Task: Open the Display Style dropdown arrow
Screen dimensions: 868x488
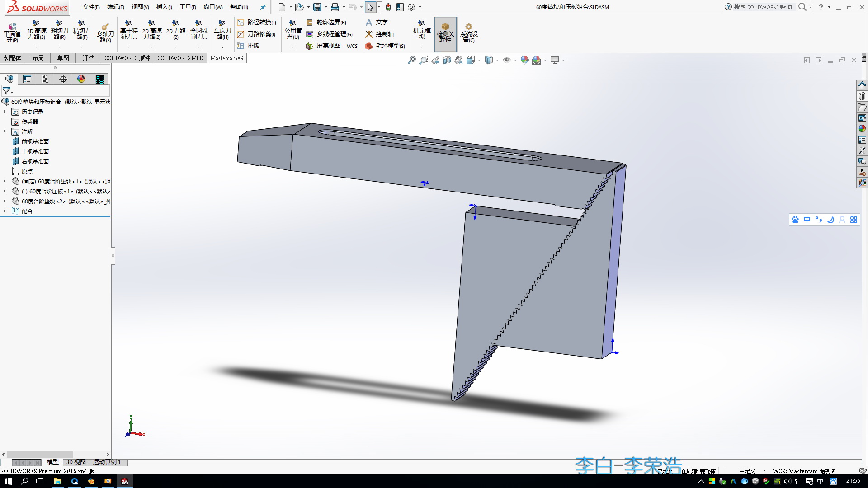Action: click(x=497, y=60)
